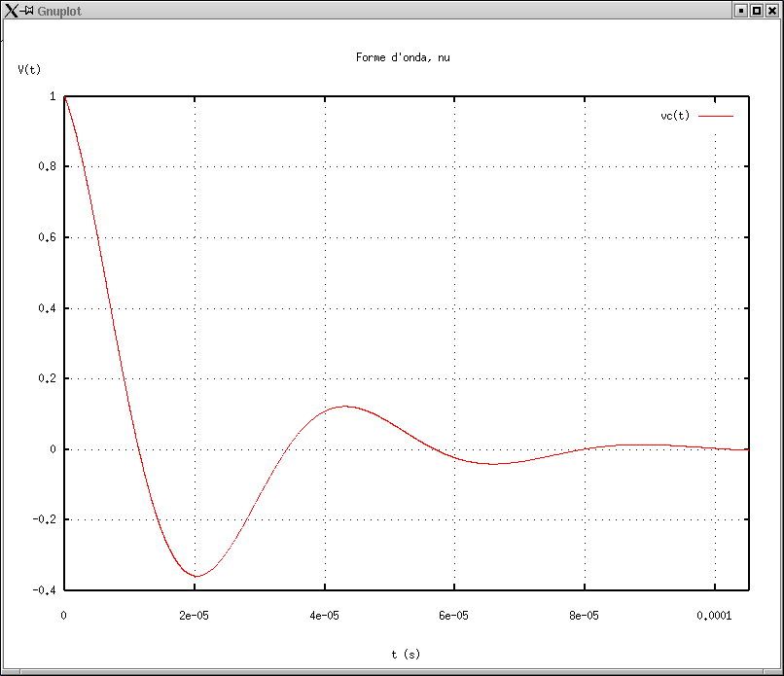Click the curve minimum near 2e-05
The image size is (784, 676).
(196, 576)
